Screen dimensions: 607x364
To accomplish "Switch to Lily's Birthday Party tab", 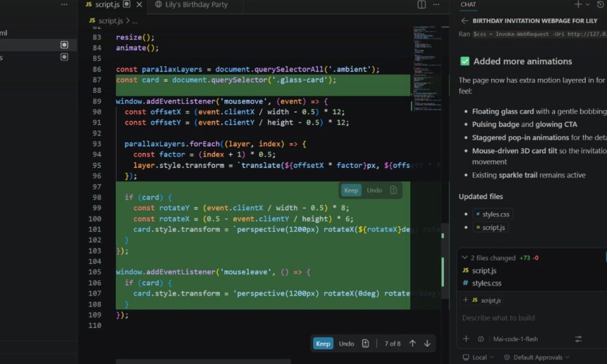I will [196, 5].
